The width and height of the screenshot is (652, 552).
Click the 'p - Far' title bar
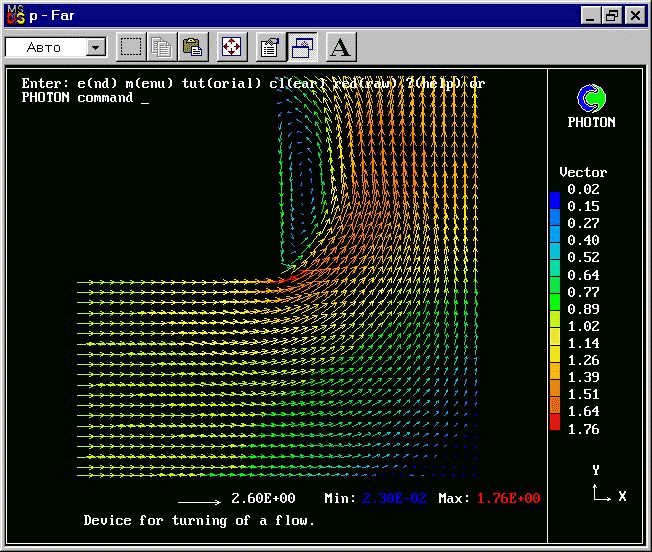(291, 15)
